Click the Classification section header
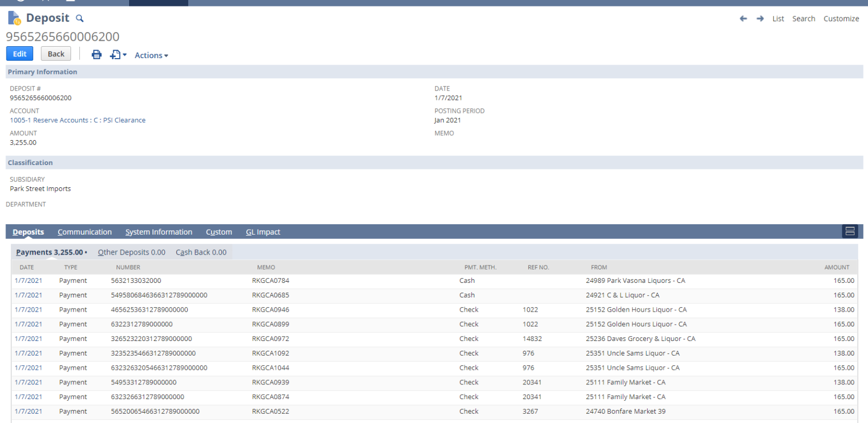The width and height of the screenshot is (868, 423). [434, 162]
